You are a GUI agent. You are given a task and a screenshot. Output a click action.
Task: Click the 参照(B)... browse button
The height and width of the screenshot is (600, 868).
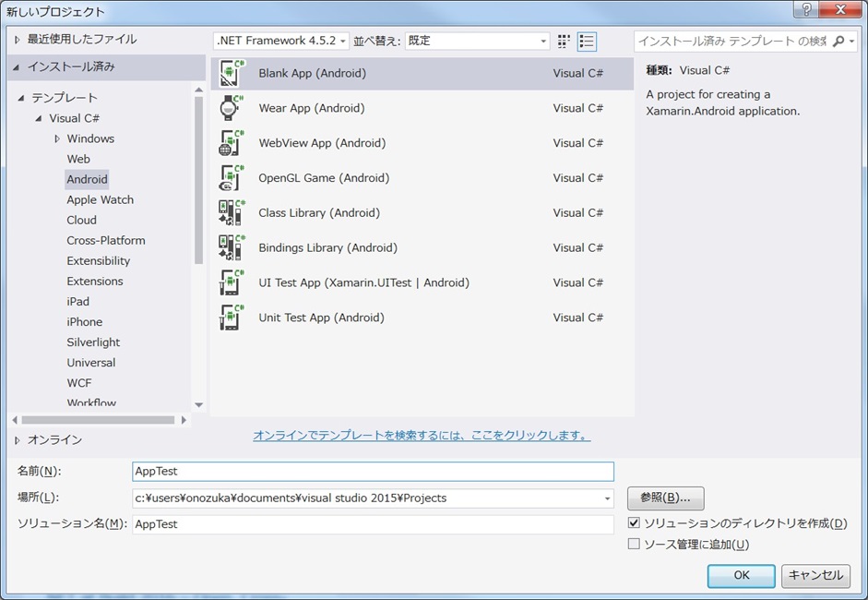coord(665,498)
